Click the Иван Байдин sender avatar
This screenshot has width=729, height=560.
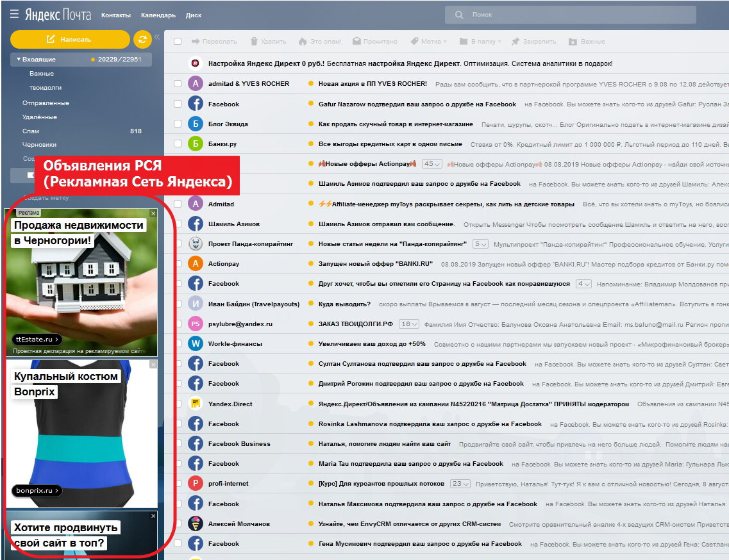[196, 304]
